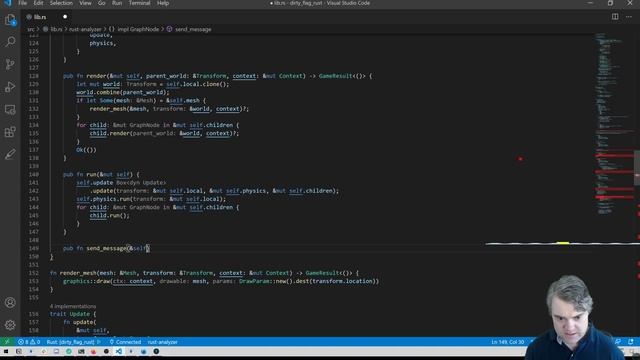Click line number 140 in gutter
Image resolution: width=640 pixels, height=360 pixels.
tap(33, 174)
